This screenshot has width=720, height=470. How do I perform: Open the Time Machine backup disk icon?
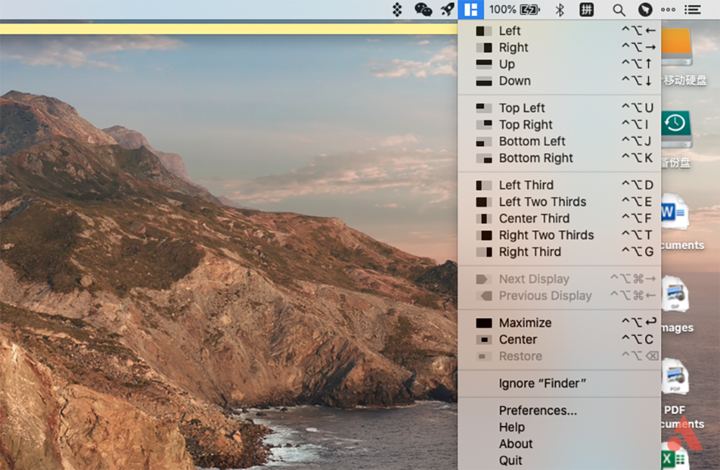tap(676, 126)
